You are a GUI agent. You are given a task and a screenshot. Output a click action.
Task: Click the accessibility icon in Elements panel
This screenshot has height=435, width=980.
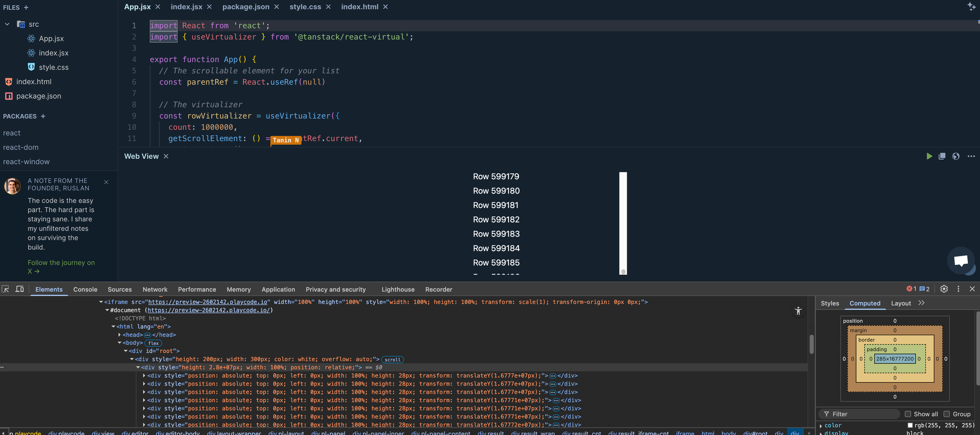[798, 311]
